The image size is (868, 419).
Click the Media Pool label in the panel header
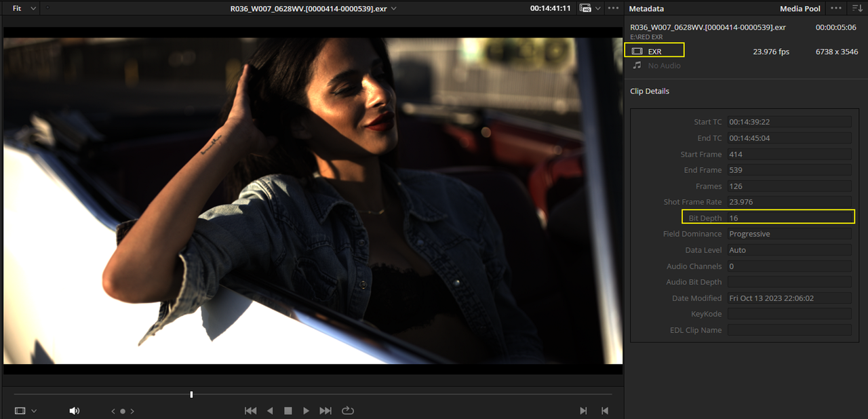click(800, 9)
